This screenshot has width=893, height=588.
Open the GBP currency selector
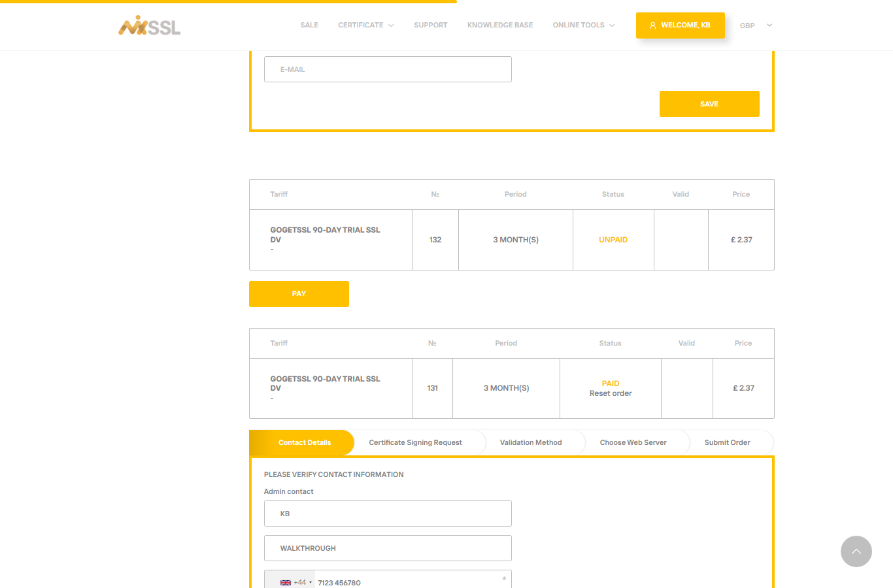click(756, 25)
